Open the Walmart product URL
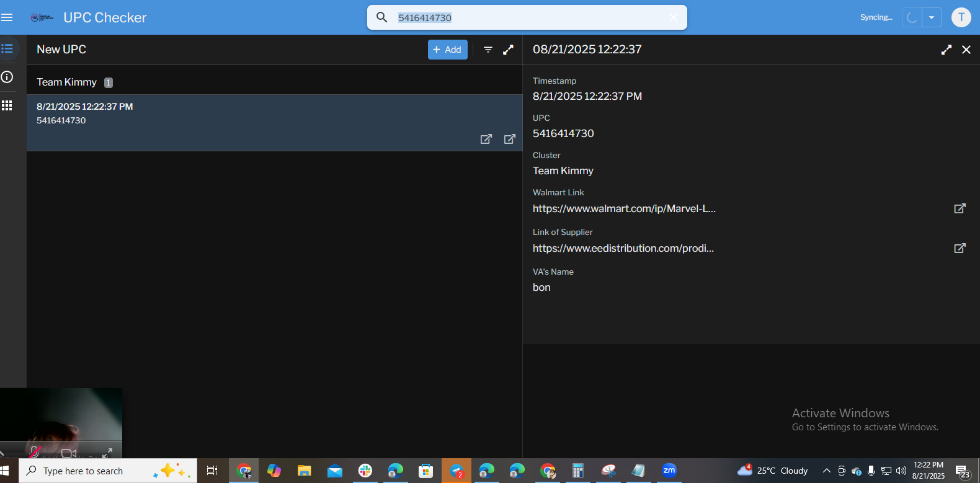The width and height of the screenshot is (980, 483). tap(624, 208)
